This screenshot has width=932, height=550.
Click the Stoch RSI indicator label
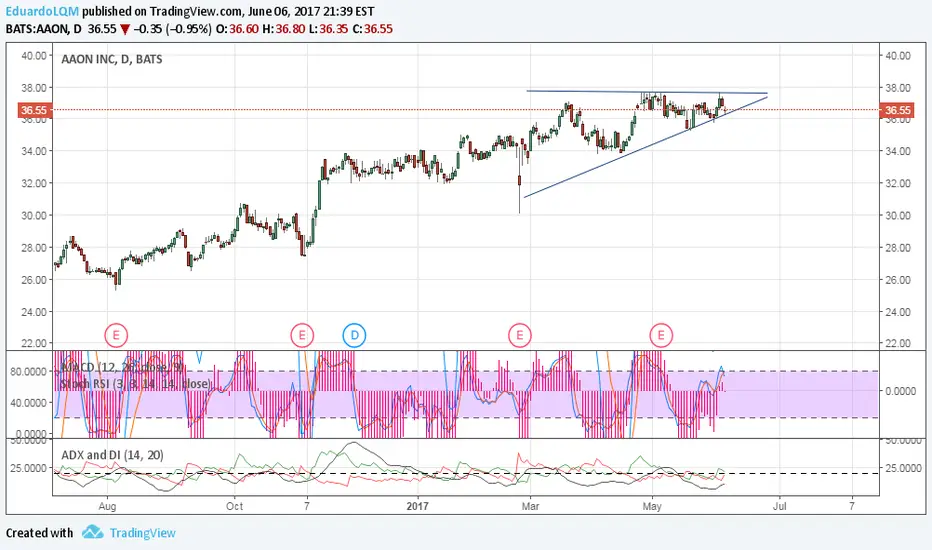[136, 384]
